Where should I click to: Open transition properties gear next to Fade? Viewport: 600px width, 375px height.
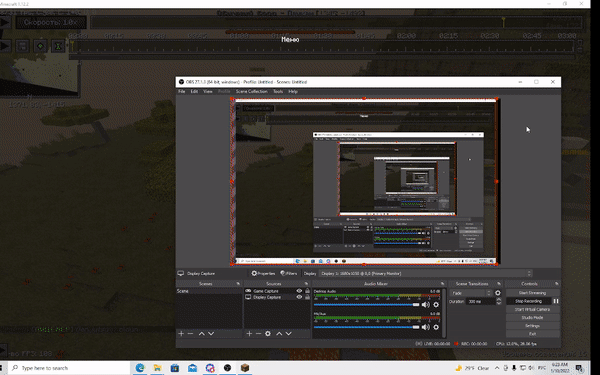(497, 293)
